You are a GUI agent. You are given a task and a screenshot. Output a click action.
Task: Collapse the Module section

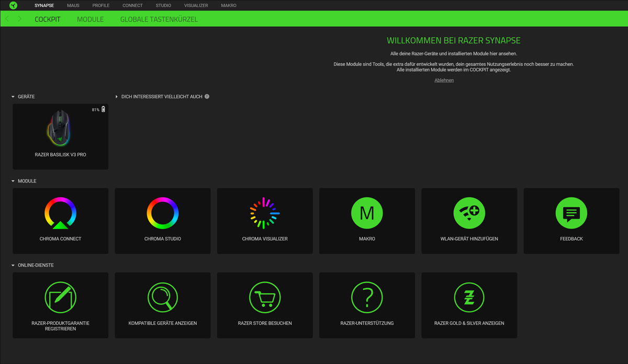click(x=13, y=181)
